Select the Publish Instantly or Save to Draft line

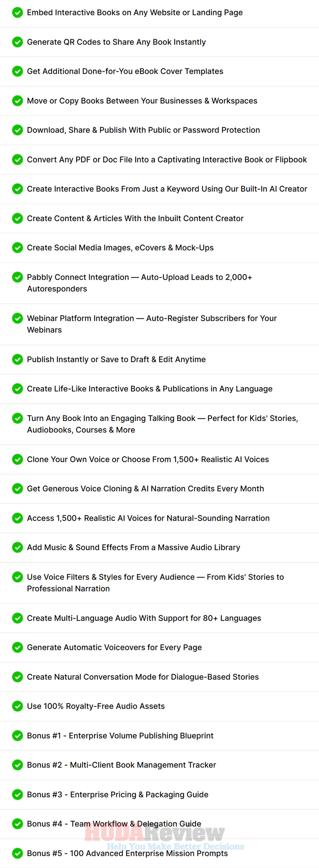point(116,360)
